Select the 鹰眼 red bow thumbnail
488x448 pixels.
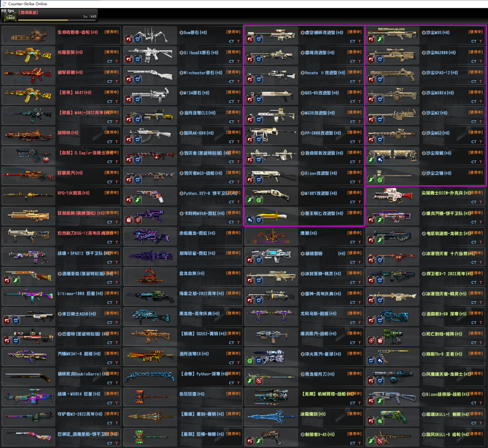coord(270,236)
